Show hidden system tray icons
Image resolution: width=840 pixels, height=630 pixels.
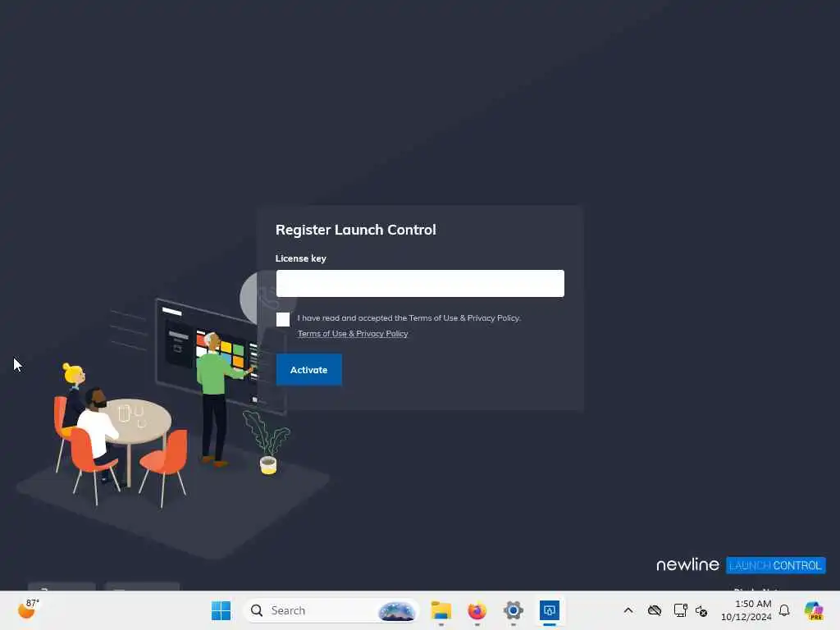628,610
